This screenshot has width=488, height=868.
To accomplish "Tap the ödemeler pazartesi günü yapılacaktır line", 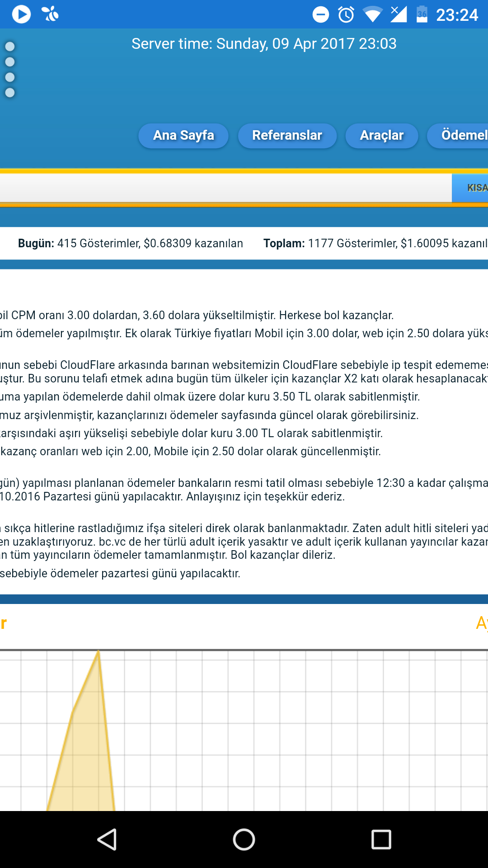I will (x=120, y=573).
